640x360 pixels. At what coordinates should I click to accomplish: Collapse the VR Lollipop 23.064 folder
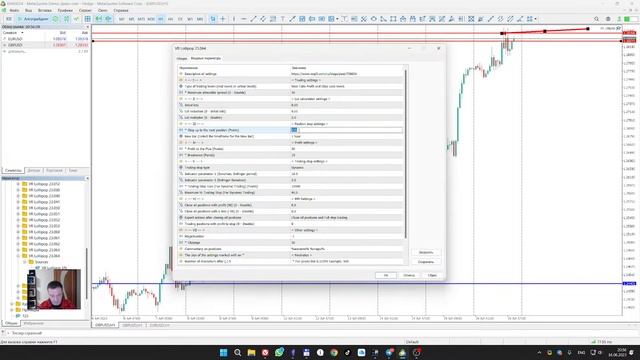(18, 256)
